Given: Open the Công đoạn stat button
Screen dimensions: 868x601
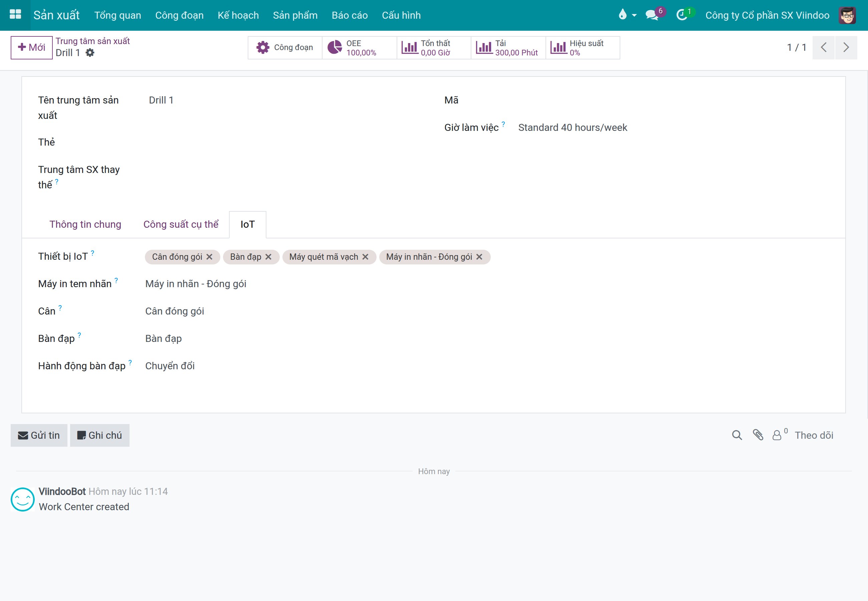Looking at the screenshot, I should pyautogui.click(x=285, y=47).
